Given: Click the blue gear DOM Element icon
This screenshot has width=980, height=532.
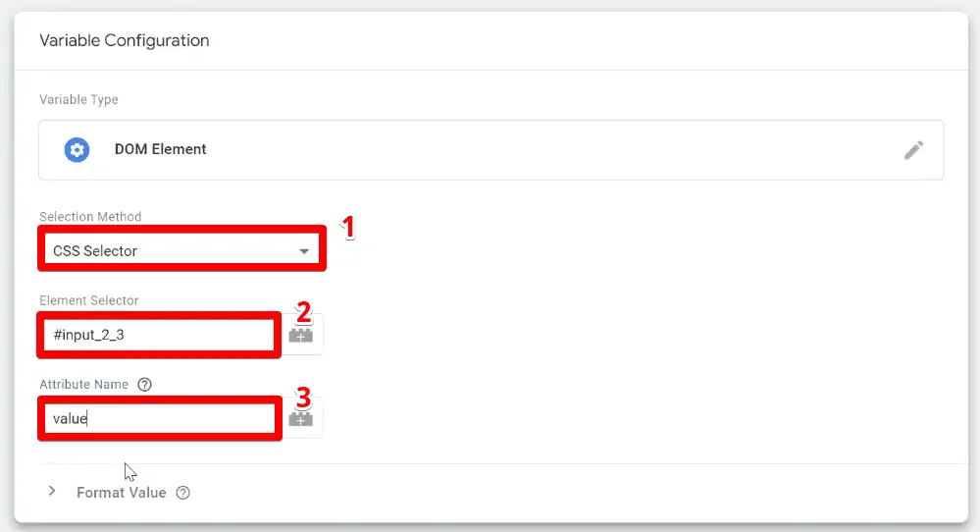Looking at the screenshot, I should (x=77, y=150).
